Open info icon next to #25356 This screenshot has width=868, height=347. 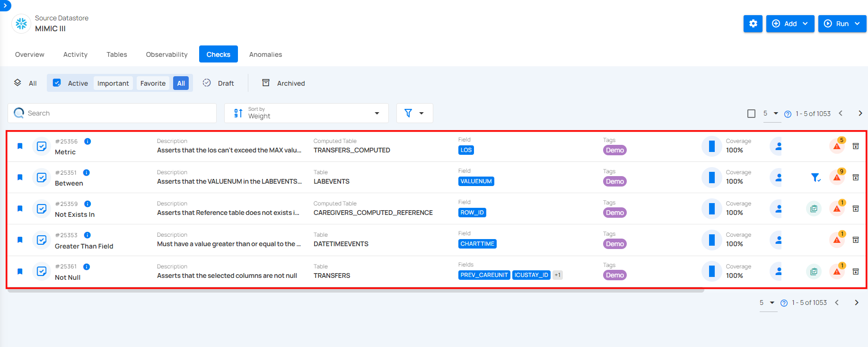coord(88,142)
